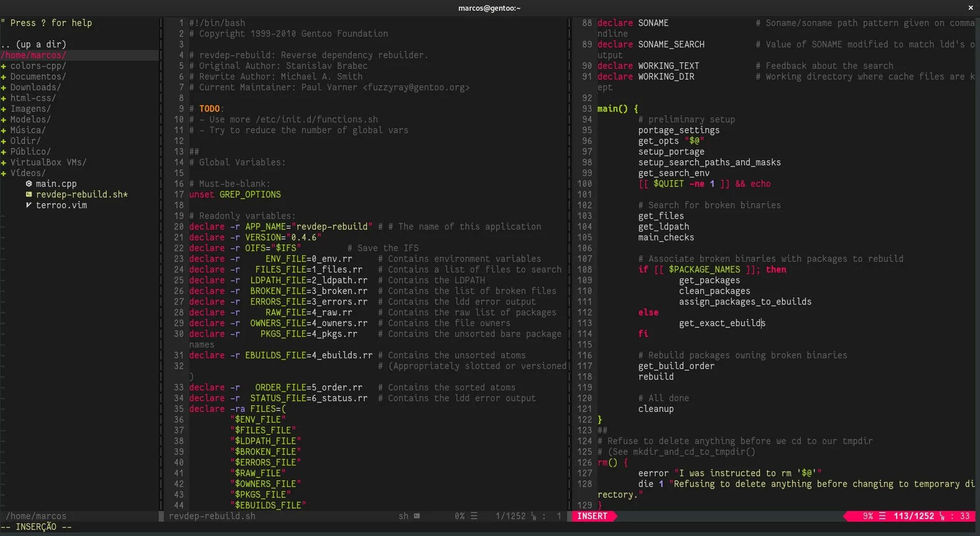
Task: Click the C++ icon beside main.cpp
Action: 29,184
